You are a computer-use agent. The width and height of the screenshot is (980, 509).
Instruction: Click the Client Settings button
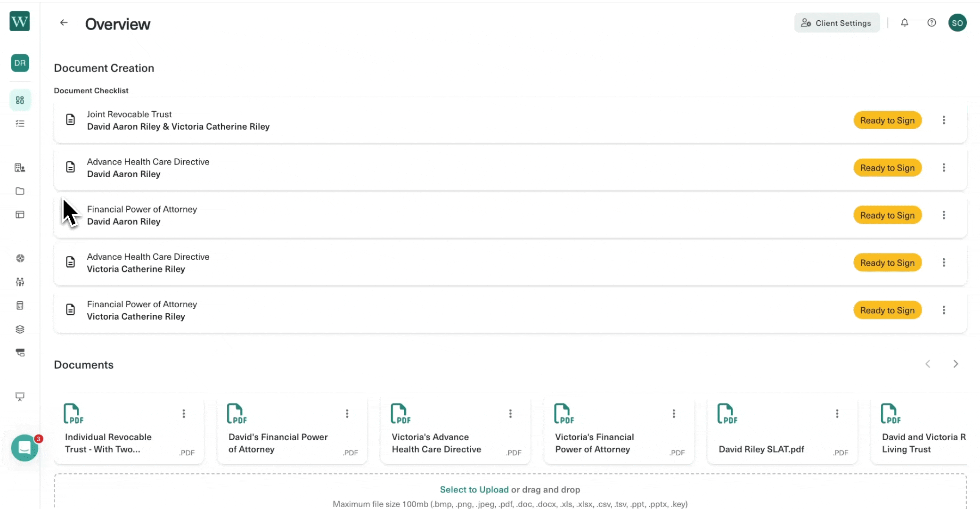(x=837, y=23)
